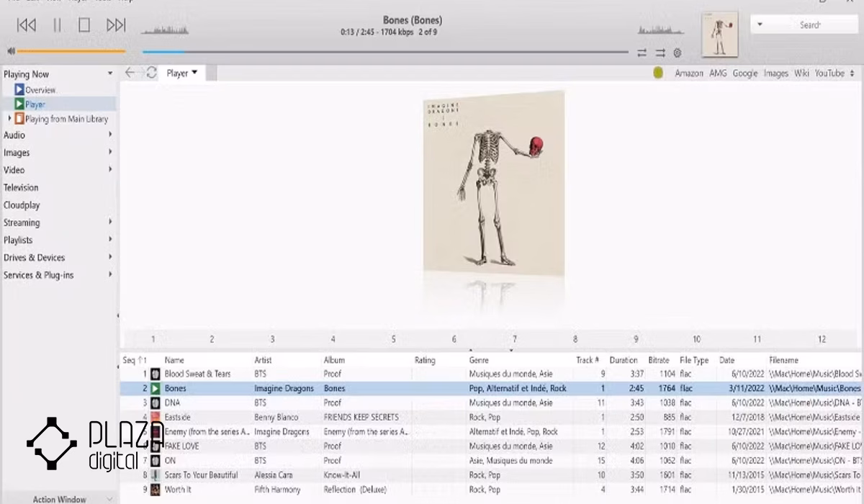The height and width of the screenshot is (504, 864).
Task: Click the right spectrum visualizer
Action: coord(660,30)
